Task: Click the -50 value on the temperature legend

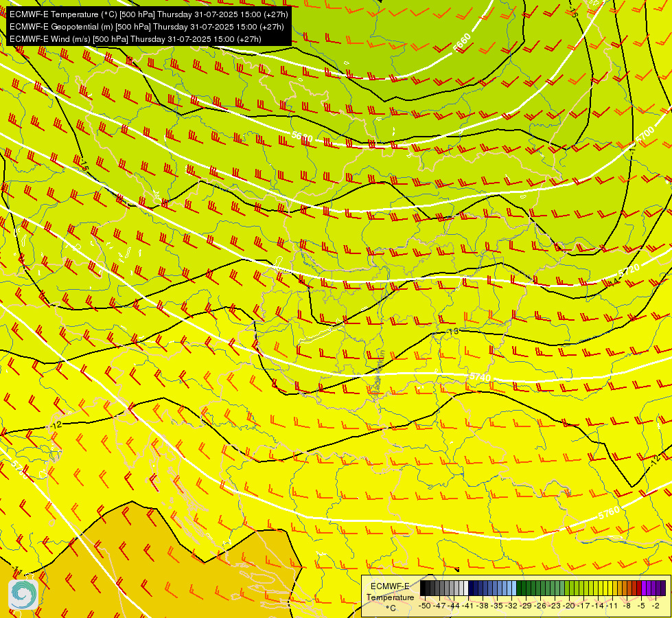Action: coord(425,606)
